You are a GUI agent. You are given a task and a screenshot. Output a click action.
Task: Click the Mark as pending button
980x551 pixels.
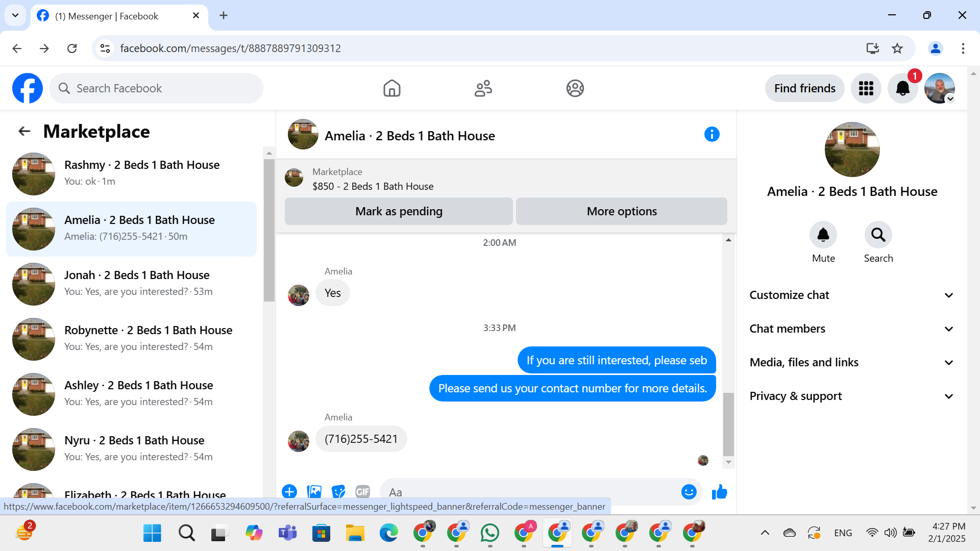coord(399,211)
